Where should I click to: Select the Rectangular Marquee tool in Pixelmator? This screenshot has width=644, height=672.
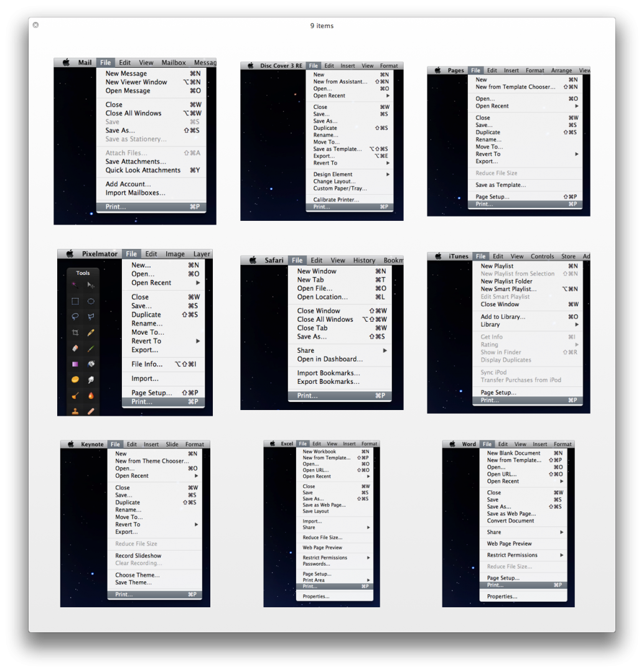pos(75,301)
